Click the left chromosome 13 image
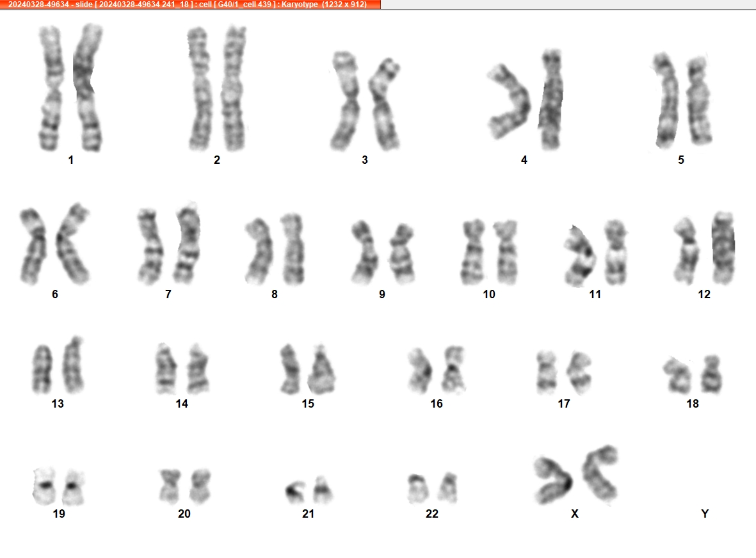The image size is (756, 558). click(42, 369)
